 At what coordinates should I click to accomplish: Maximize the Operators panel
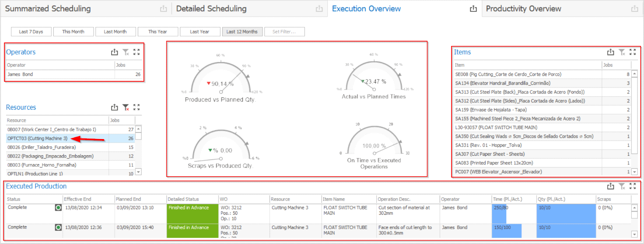136,52
